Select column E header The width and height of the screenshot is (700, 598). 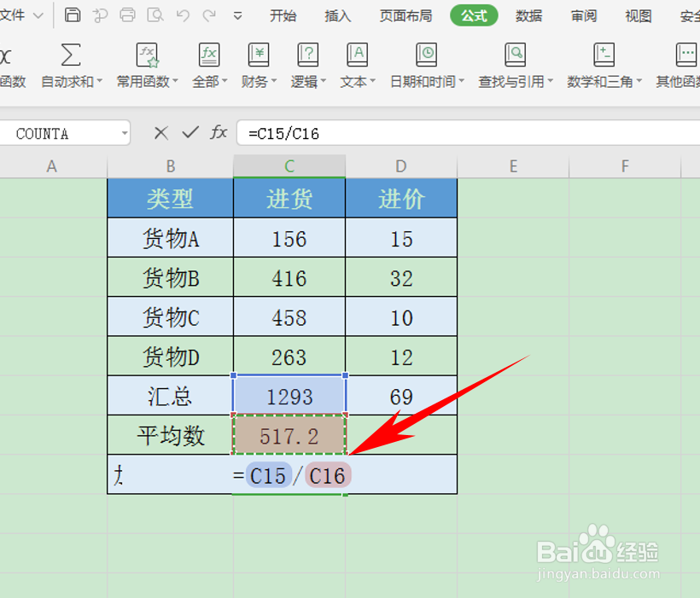[x=513, y=166]
